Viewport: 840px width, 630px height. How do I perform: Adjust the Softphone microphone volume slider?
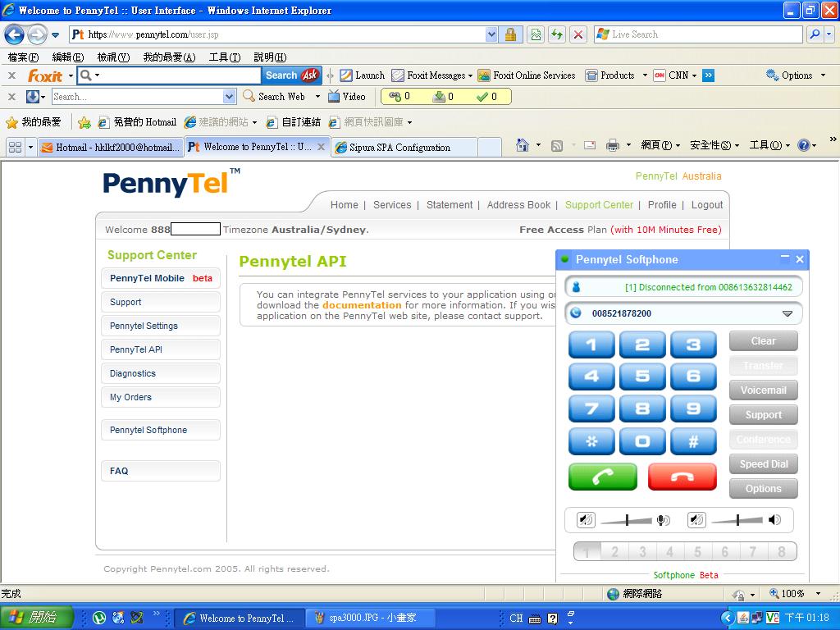[x=627, y=519]
